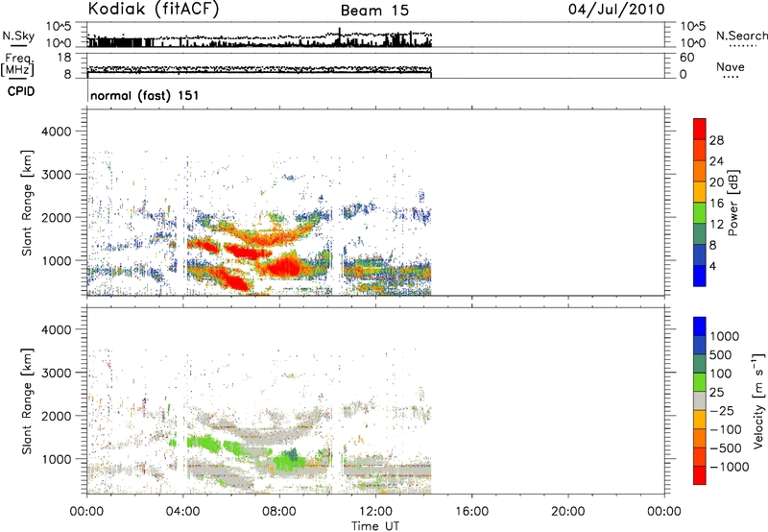
Task: Click the '1000' Velocity colorbar tick label
Action: coord(725,336)
